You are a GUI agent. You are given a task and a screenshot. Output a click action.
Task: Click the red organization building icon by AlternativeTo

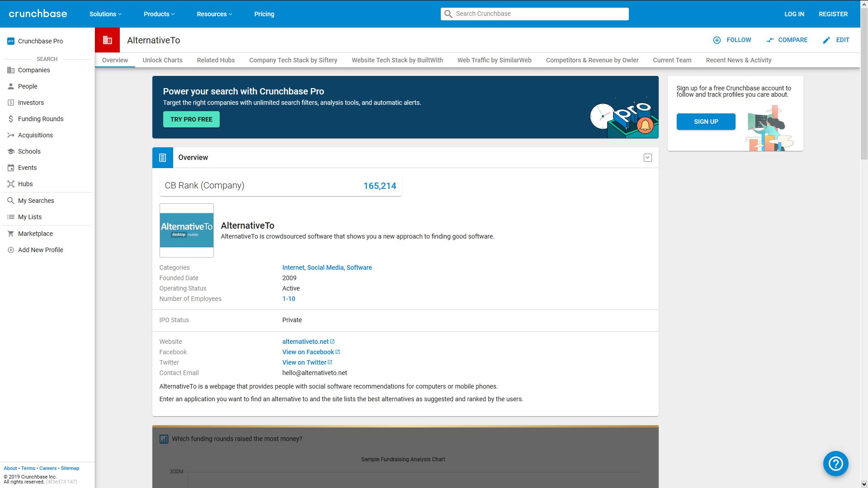pyautogui.click(x=107, y=40)
